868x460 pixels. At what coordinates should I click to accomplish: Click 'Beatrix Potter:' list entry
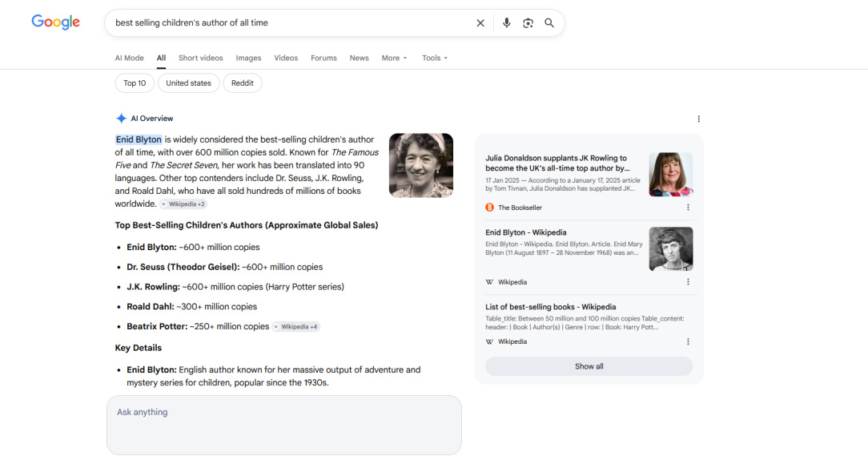coord(157,326)
